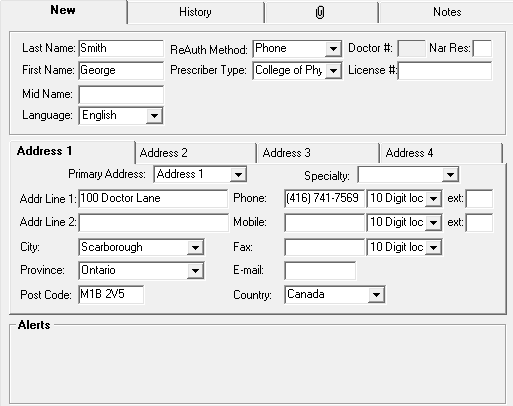Click the Post Code field
Image resolution: width=513 pixels, height=406 pixels.
(111, 295)
